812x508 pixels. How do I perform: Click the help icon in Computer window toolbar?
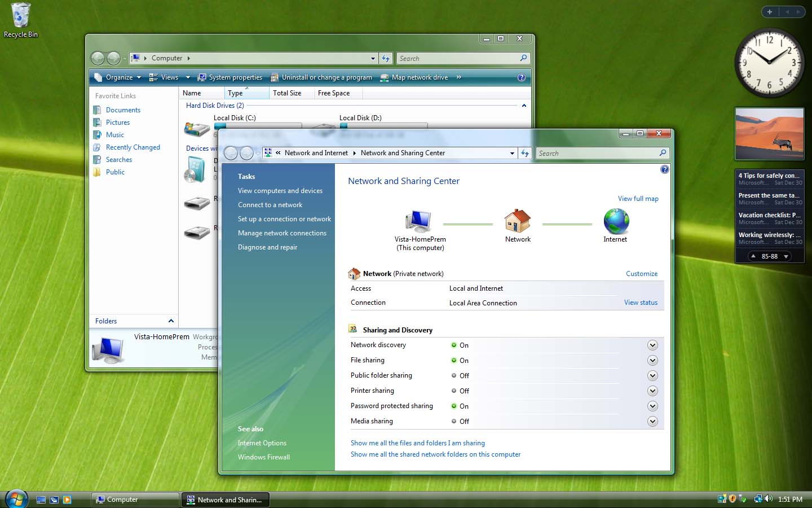522,77
